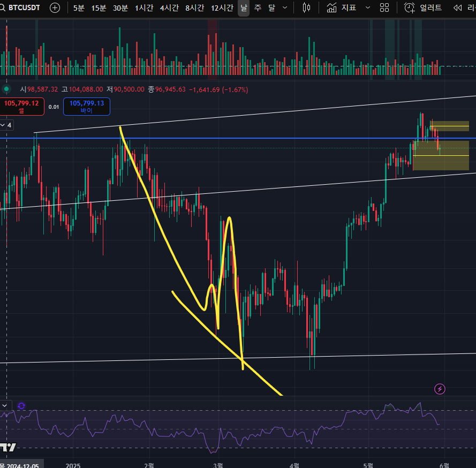Image resolution: width=476 pixels, height=468 pixels.
Task: Open the 지표 indicators dialog
Action: tap(341, 8)
